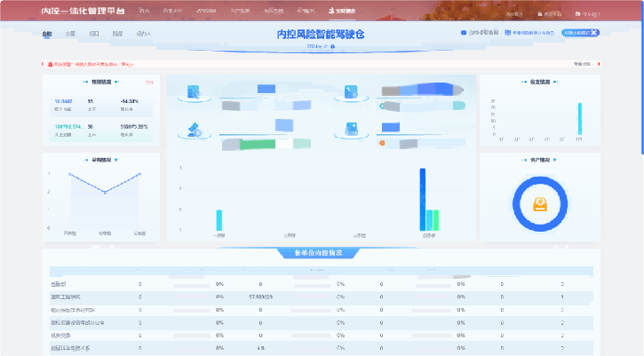Screen dimensions: 644x356
Task: Click the top-left blue icon in the center panel
Action: click(194, 92)
